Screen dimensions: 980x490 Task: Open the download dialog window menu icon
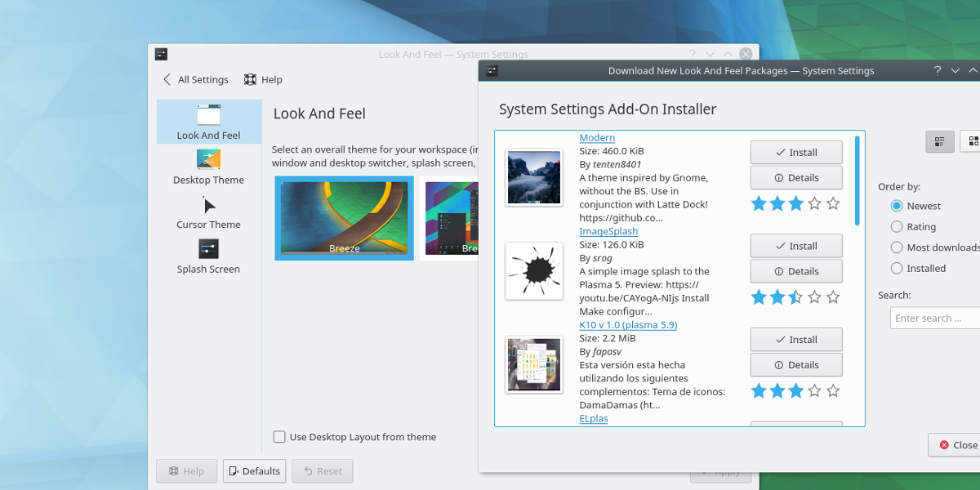tap(492, 71)
